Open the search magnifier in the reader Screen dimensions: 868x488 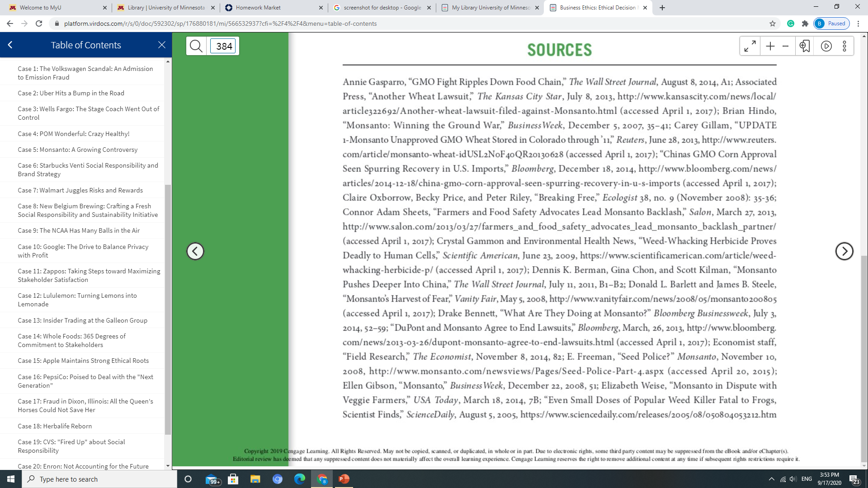[196, 46]
